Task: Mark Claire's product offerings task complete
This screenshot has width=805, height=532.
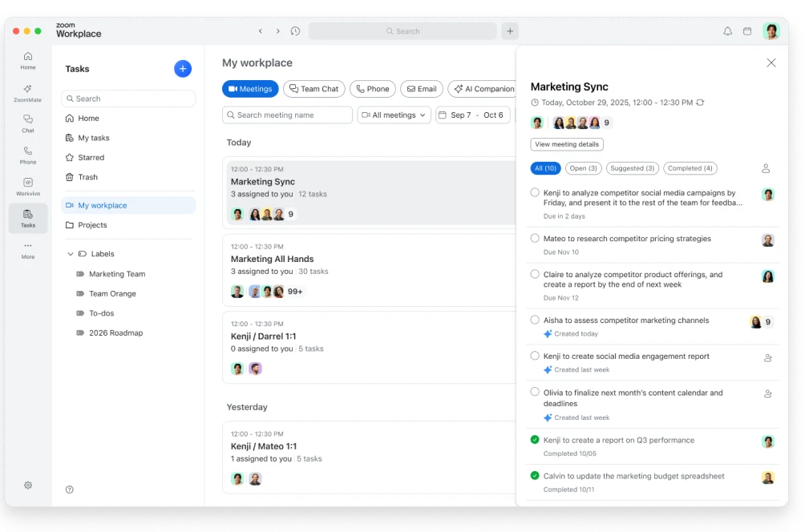Action: coord(535,274)
